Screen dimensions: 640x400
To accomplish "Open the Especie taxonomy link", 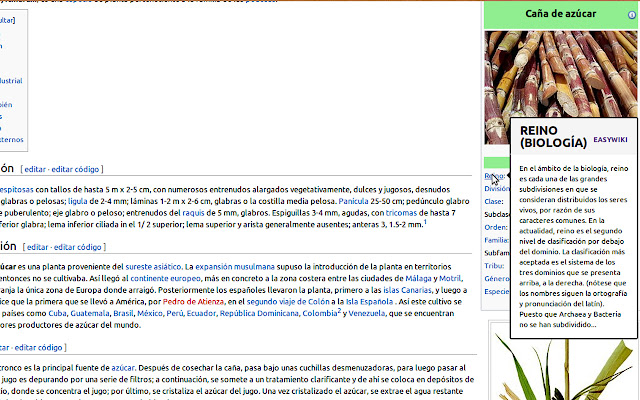I will click(497, 291).
